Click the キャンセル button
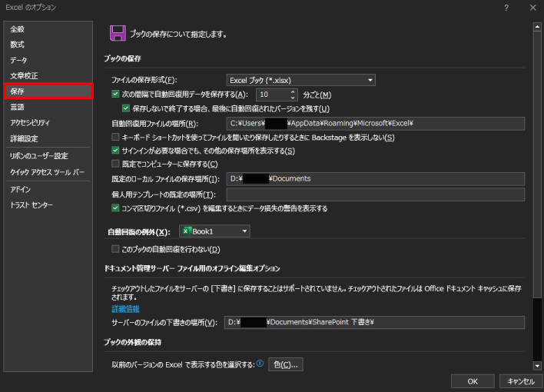 520,381
